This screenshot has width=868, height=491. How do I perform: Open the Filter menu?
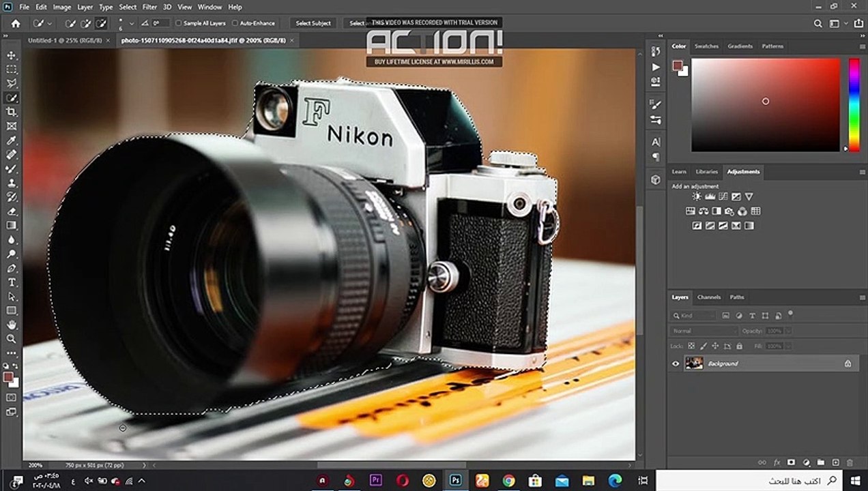[149, 7]
